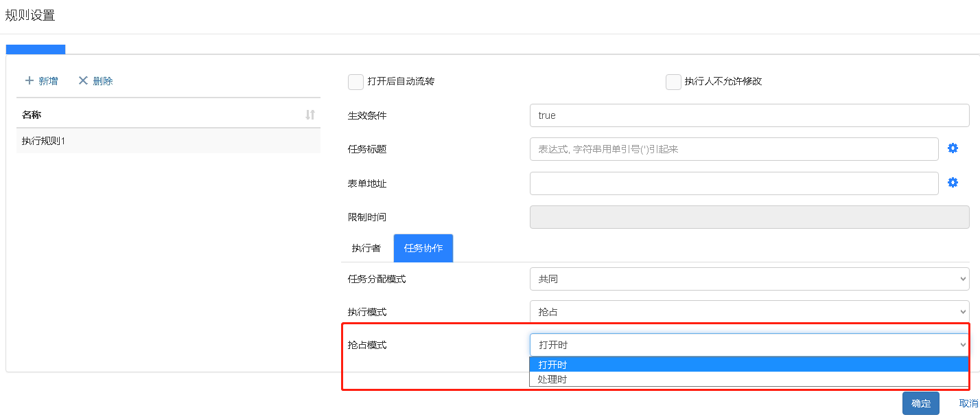Image resolution: width=980 pixels, height=417 pixels.
Task: Select 执行规则1 row in the list
Action: [168, 141]
